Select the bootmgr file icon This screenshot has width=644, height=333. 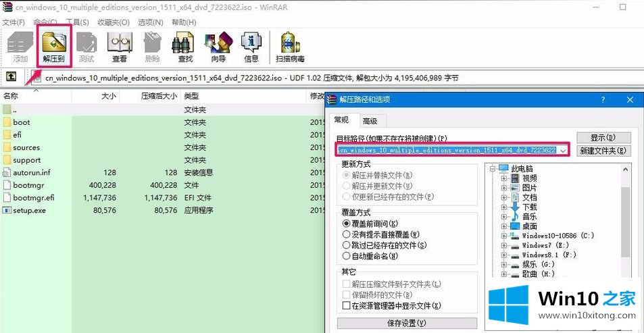coord(7,185)
